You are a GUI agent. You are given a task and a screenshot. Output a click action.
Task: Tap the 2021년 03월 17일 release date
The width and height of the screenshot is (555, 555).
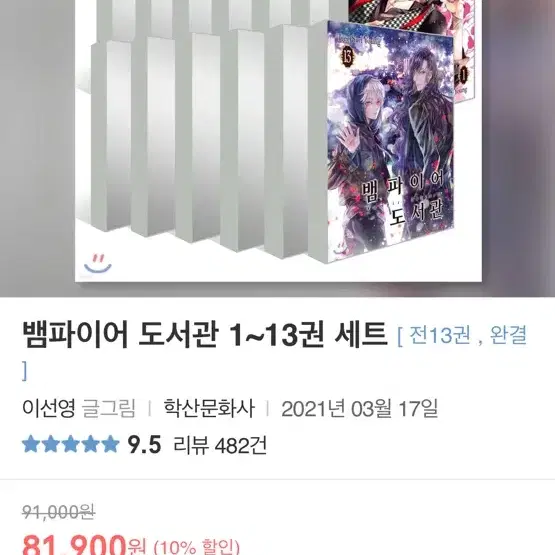tap(360, 408)
